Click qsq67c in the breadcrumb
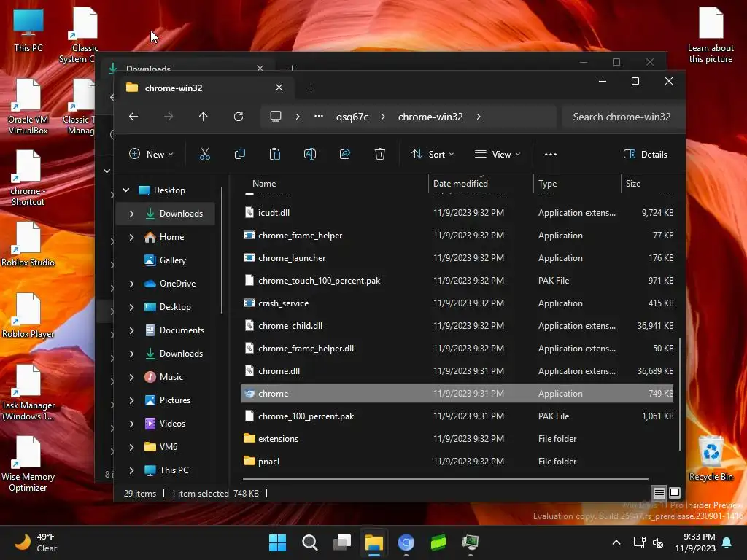The width and height of the screenshot is (747, 560). (352, 117)
